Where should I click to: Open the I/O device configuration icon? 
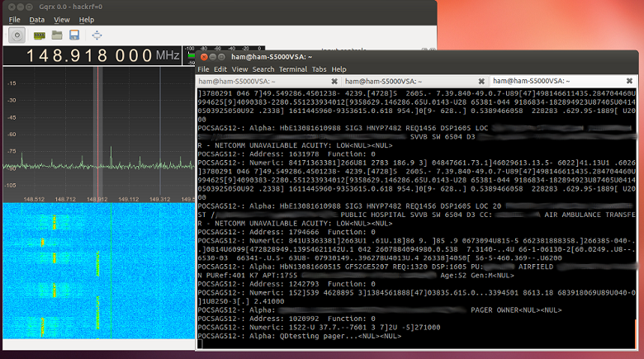point(39,35)
